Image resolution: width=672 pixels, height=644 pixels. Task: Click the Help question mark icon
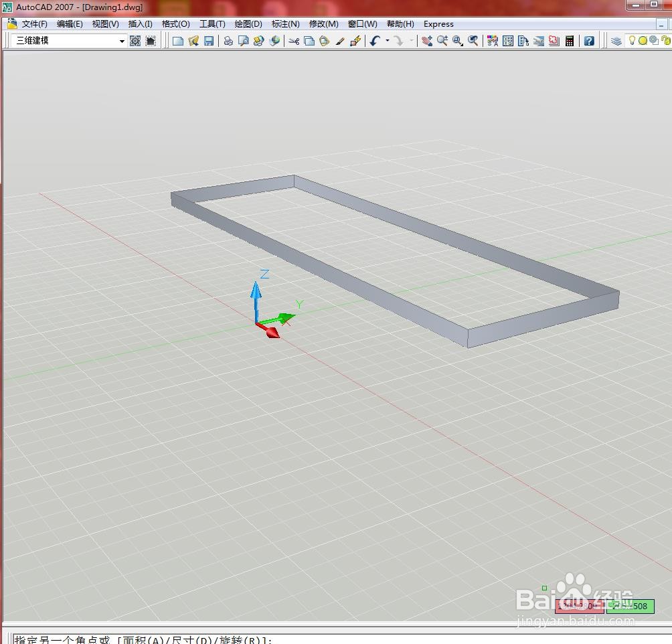589,41
